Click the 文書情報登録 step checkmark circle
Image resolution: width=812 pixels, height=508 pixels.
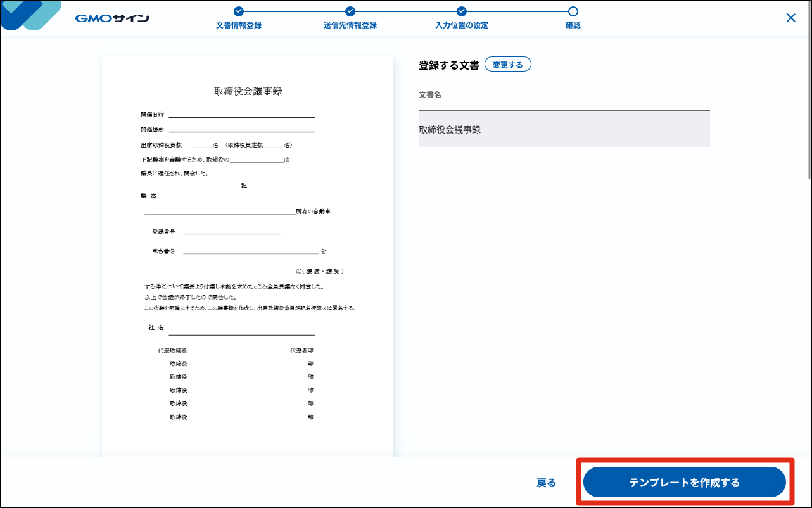pyautogui.click(x=238, y=11)
